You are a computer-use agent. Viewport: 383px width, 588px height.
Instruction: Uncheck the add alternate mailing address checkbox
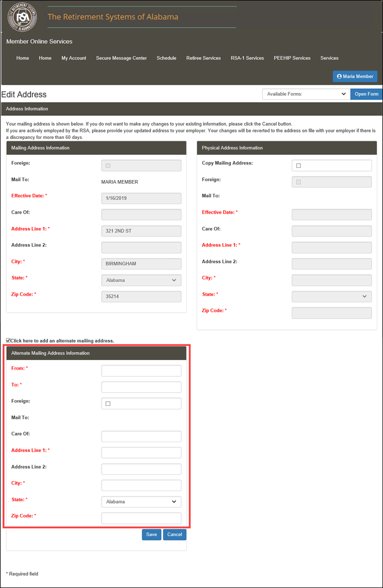8,341
